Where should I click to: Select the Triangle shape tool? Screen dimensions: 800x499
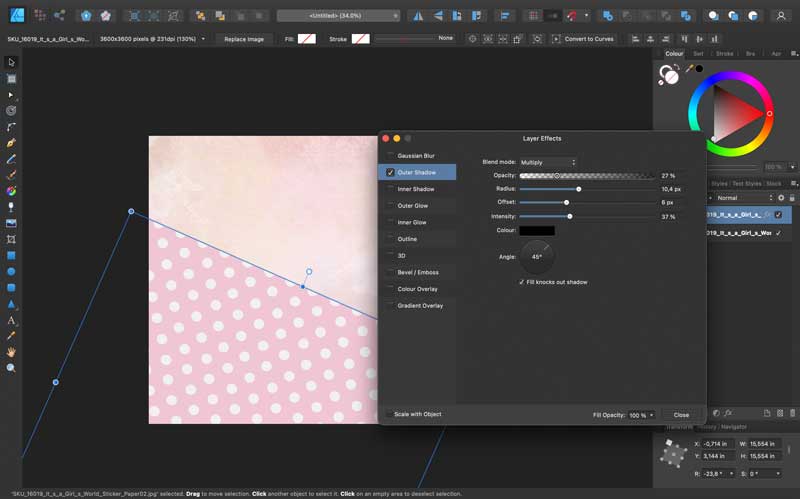coord(11,304)
